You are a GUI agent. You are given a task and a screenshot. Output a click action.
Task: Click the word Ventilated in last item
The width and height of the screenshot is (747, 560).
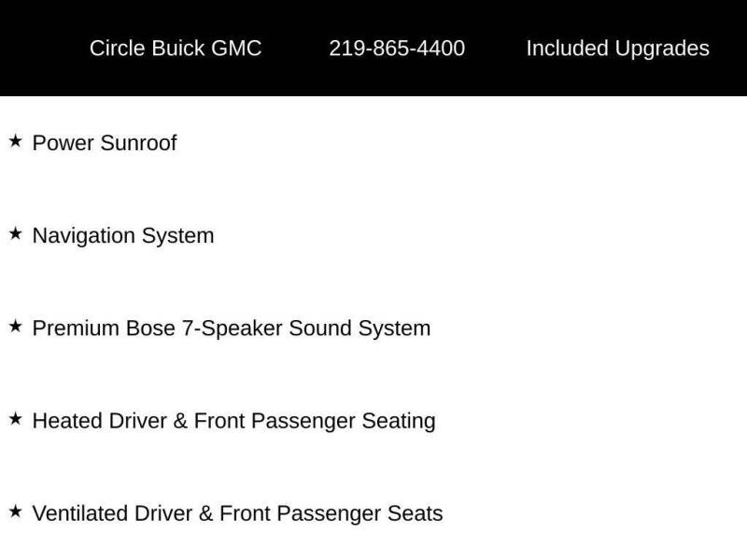pyautogui.click(x=78, y=513)
